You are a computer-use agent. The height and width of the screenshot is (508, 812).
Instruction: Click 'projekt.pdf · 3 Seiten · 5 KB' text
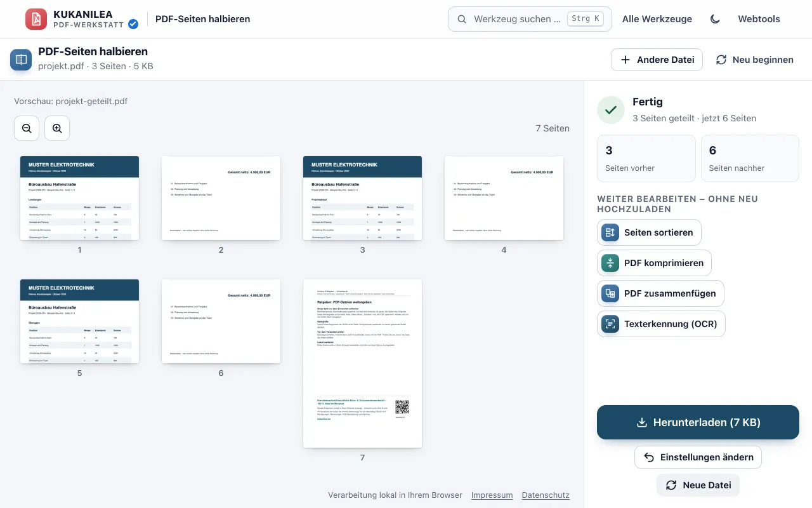pos(96,66)
